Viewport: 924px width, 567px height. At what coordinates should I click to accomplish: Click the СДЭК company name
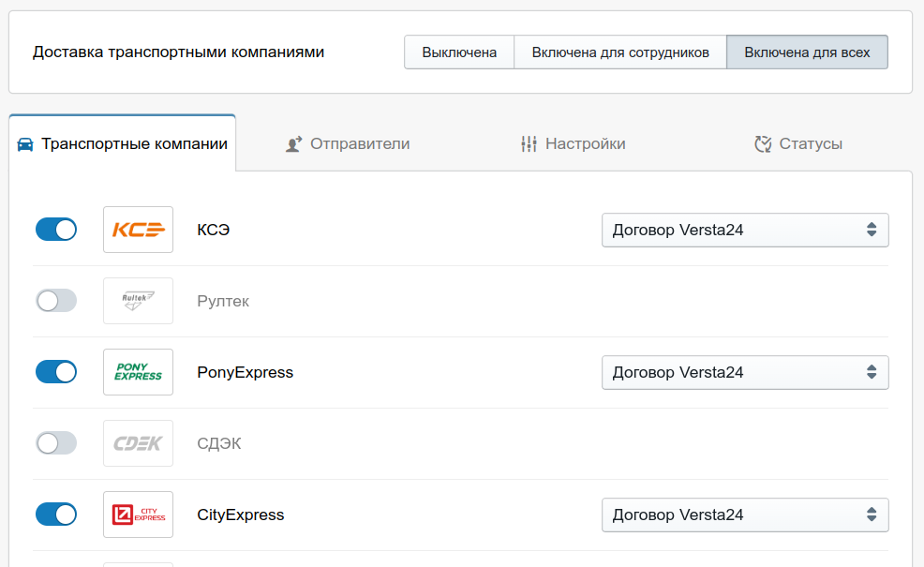pos(219,444)
